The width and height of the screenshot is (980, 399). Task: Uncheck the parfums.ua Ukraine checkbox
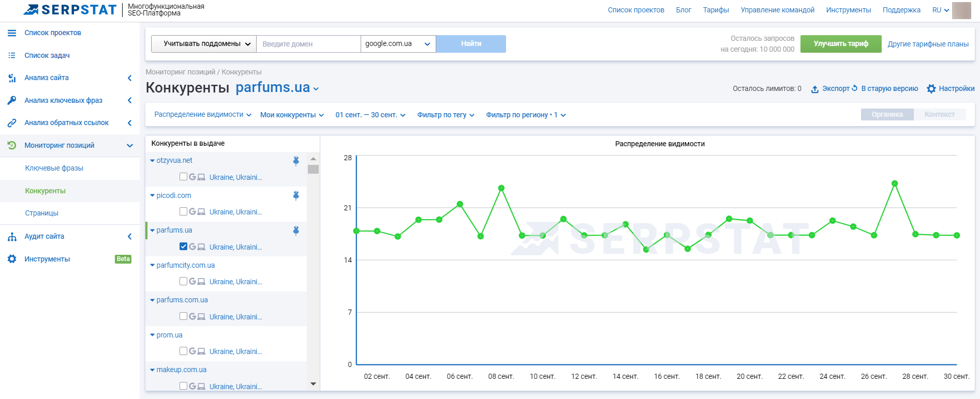tap(183, 247)
